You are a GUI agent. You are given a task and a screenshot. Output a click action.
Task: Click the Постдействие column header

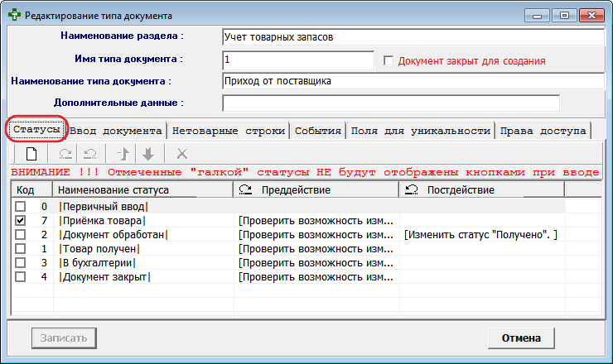point(481,189)
